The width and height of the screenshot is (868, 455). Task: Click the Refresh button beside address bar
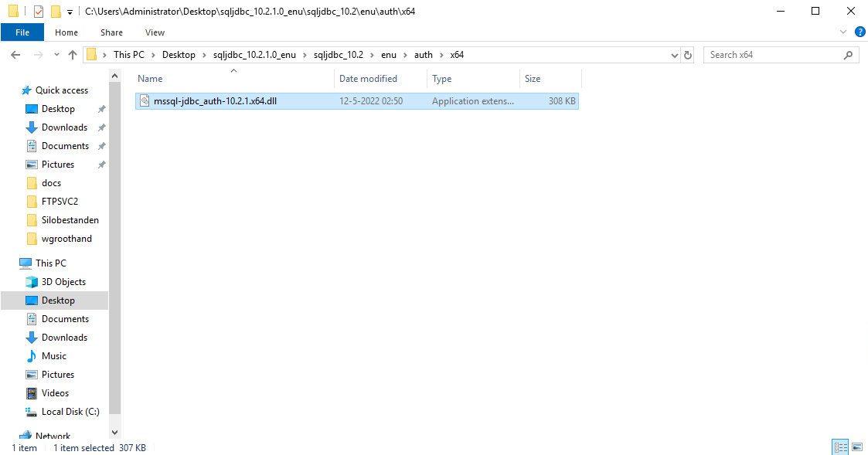[x=688, y=55]
